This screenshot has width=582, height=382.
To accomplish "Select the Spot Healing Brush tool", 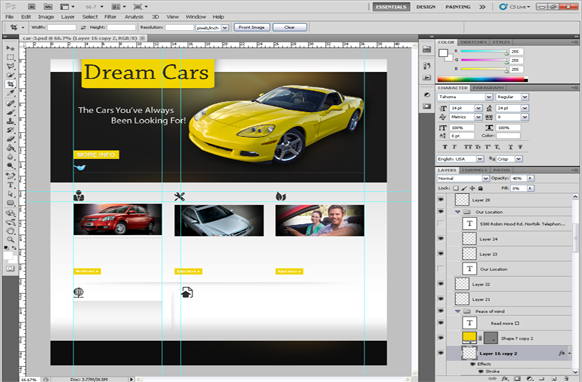I will click(10, 103).
